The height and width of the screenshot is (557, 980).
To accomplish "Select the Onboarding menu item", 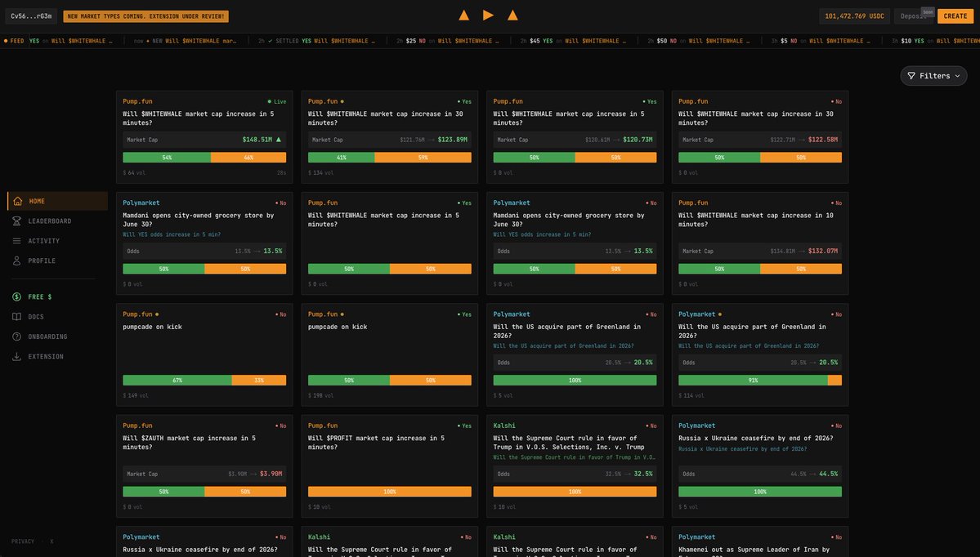I will coord(47,336).
